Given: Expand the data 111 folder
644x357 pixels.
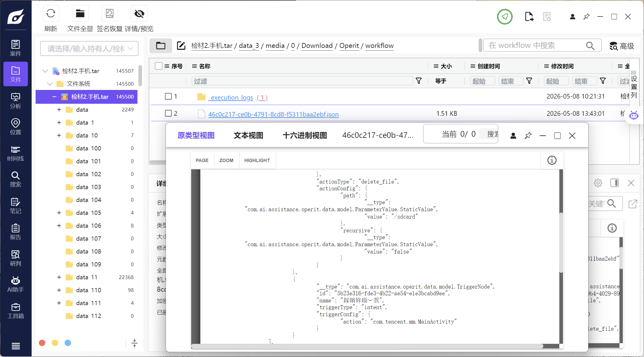Looking at the screenshot, I should click(59, 303).
